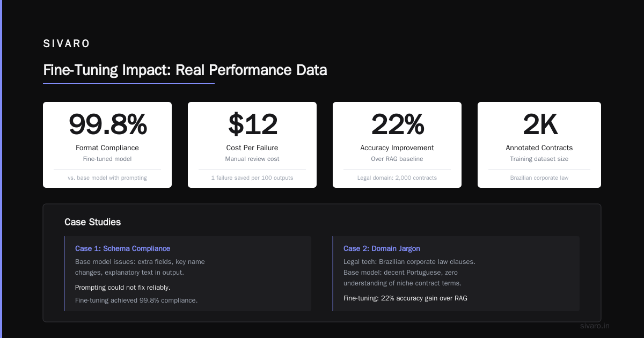644x338 pixels.
Task: Click 'Over RAG baseline' subtitle
Action: pos(397,159)
